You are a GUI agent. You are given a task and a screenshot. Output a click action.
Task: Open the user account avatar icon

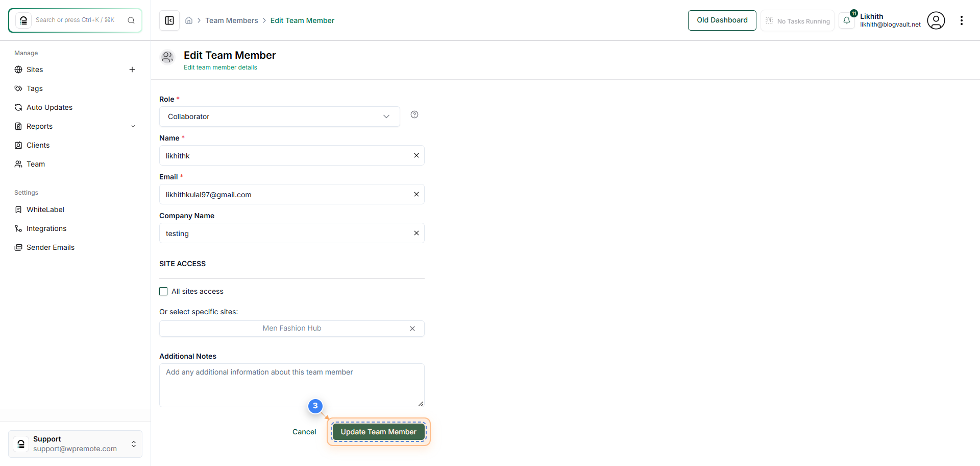click(x=937, y=20)
